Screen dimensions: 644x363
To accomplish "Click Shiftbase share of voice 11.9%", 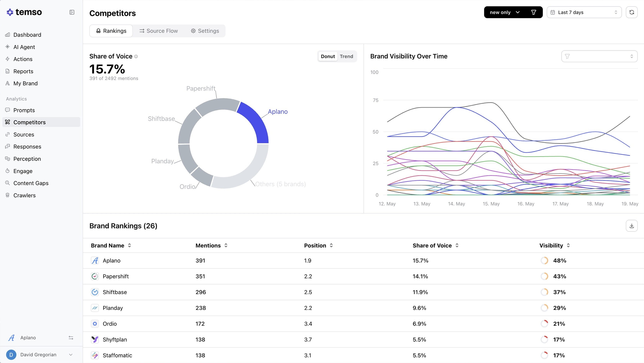I will point(420,292).
